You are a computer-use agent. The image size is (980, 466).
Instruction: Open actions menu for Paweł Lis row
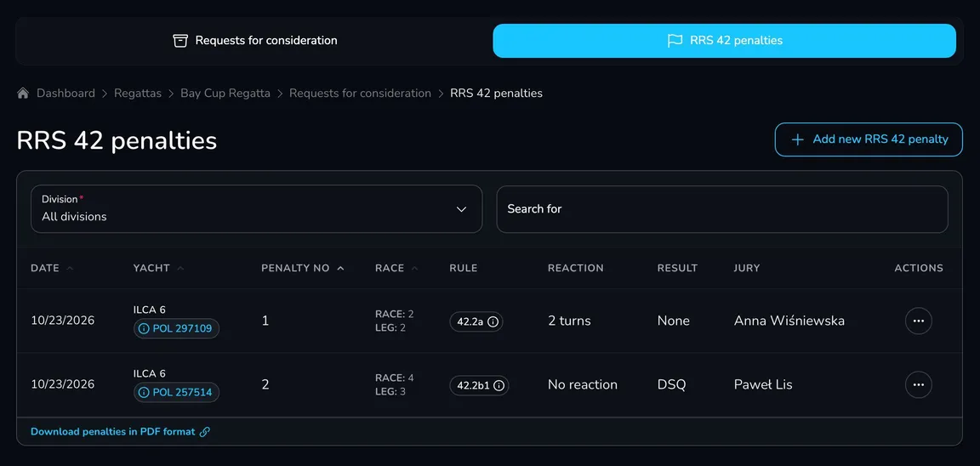pos(918,385)
